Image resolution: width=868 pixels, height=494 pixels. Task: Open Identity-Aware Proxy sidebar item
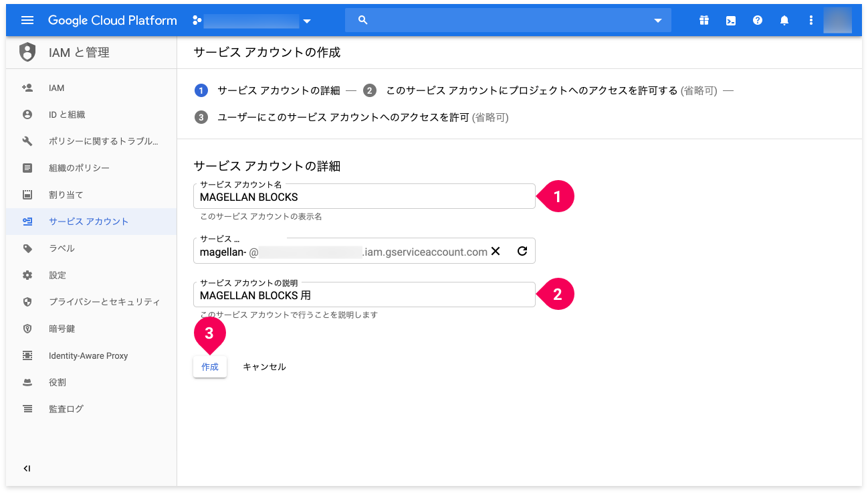pos(92,355)
